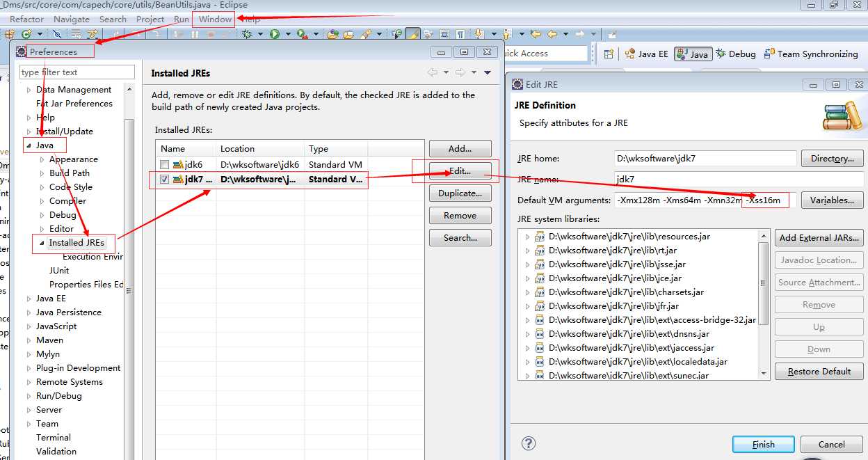
Task: Click the Preferences page back arrow icon
Action: (433, 72)
